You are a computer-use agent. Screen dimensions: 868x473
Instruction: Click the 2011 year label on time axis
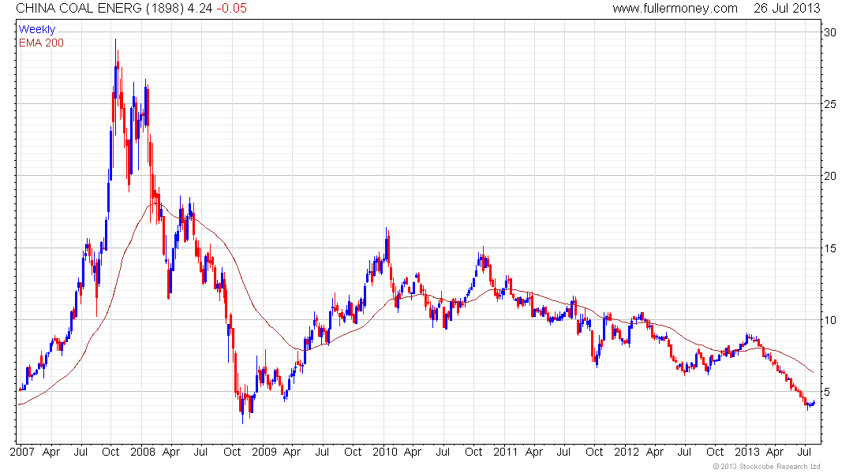(505, 452)
